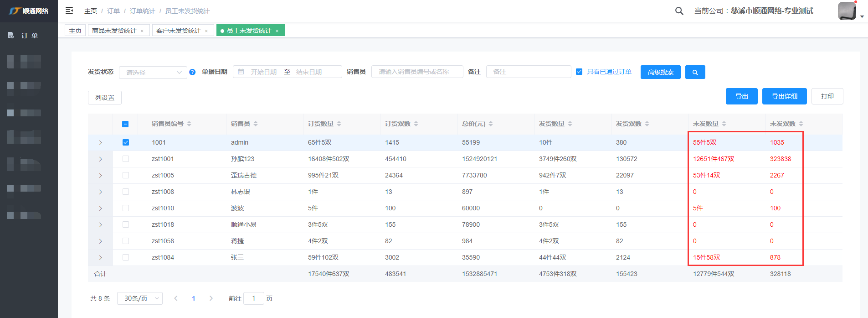
Task: Open the 30条/页 page size dropdown
Action: point(139,298)
